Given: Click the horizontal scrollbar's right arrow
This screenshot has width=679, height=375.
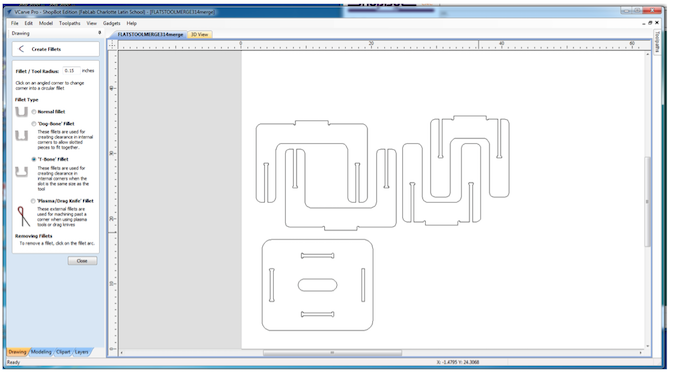Looking at the screenshot, I should pyautogui.click(x=640, y=353).
